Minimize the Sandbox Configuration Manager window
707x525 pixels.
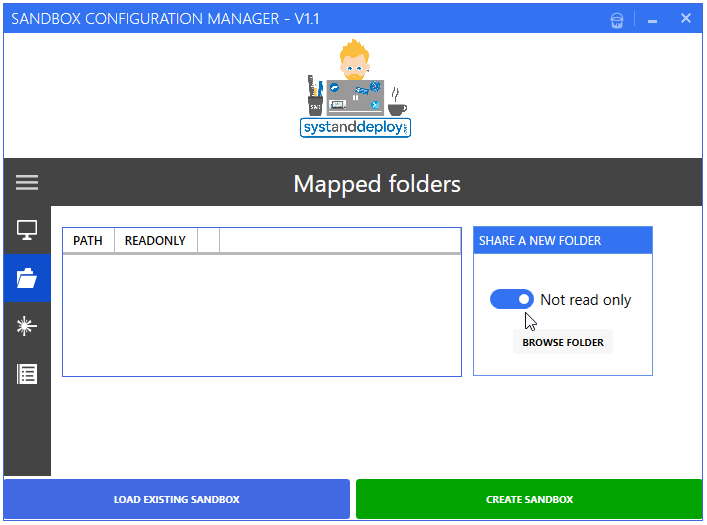(x=652, y=20)
